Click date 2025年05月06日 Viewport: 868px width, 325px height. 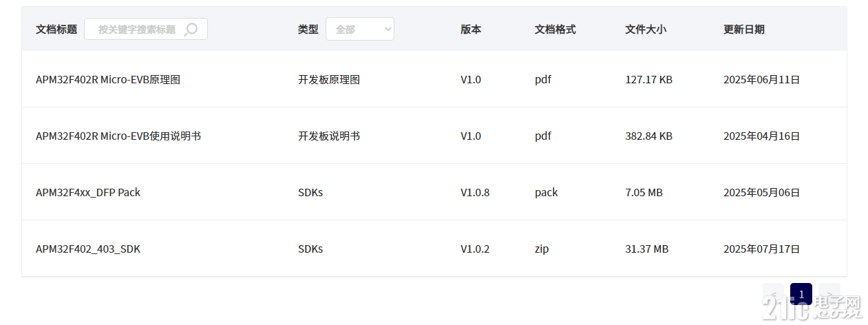762,193
